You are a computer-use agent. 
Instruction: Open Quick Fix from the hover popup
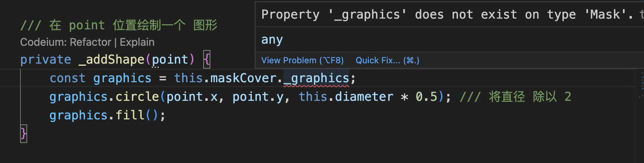[x=387, y=60]
